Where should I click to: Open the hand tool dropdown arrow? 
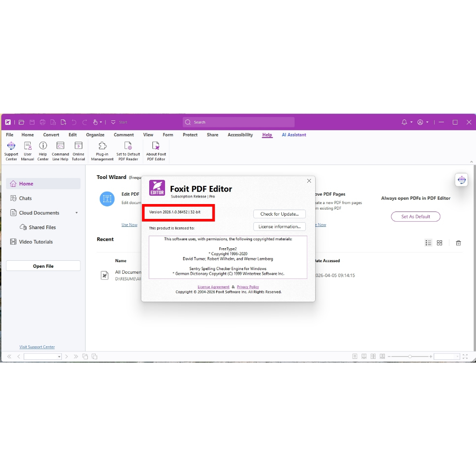(101, 122)
